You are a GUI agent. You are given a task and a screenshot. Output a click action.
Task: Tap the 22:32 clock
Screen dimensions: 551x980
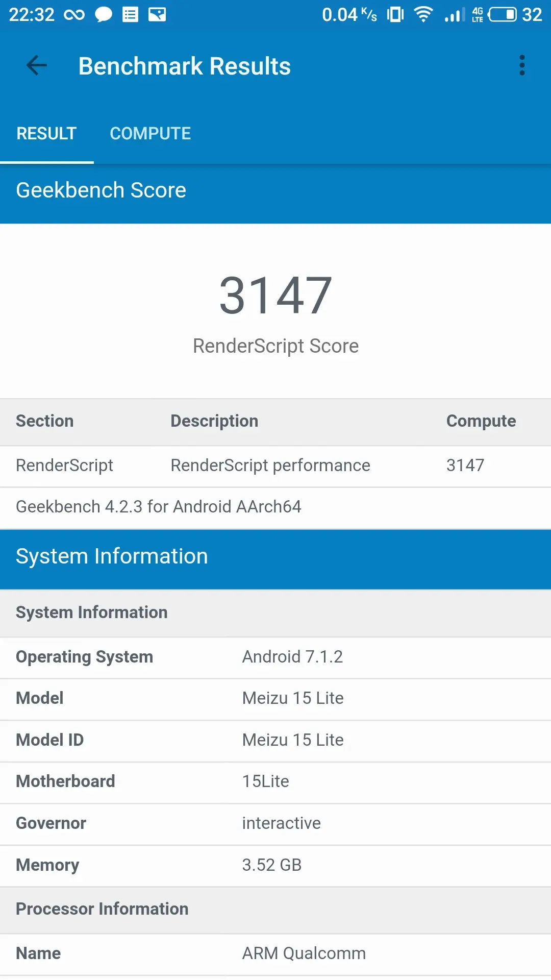32,15
